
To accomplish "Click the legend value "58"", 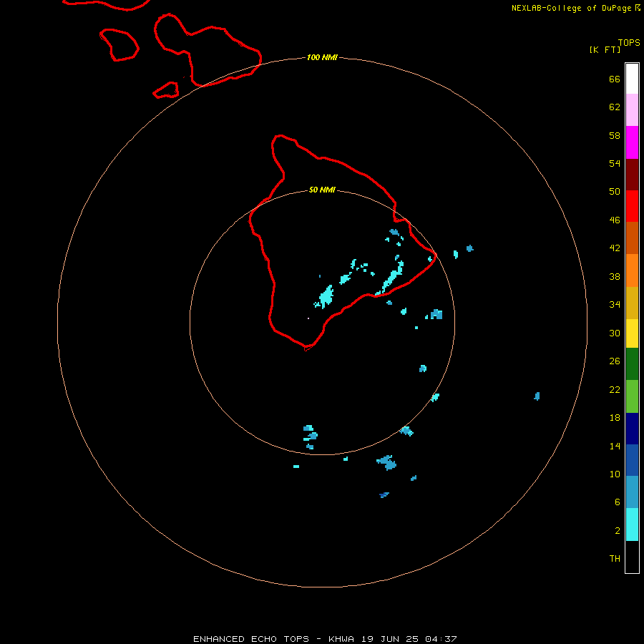I will pos(615,135).
